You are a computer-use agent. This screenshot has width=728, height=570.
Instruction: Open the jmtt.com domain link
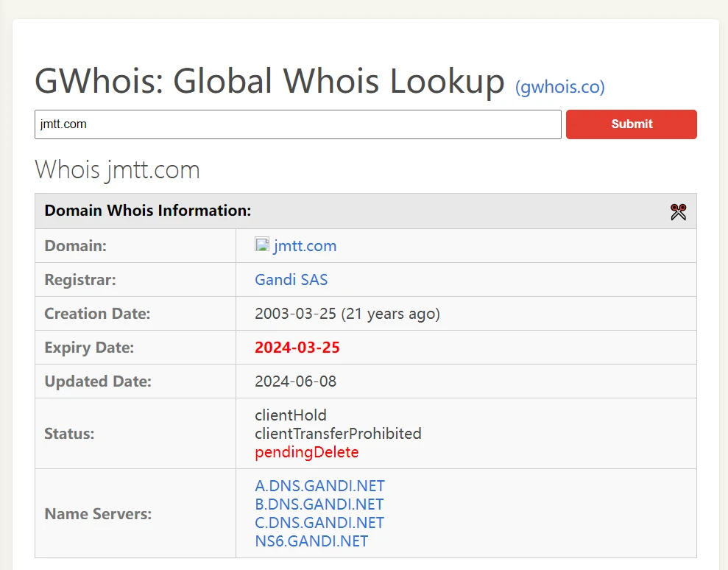pyautogui.click(x=305, y=246)
